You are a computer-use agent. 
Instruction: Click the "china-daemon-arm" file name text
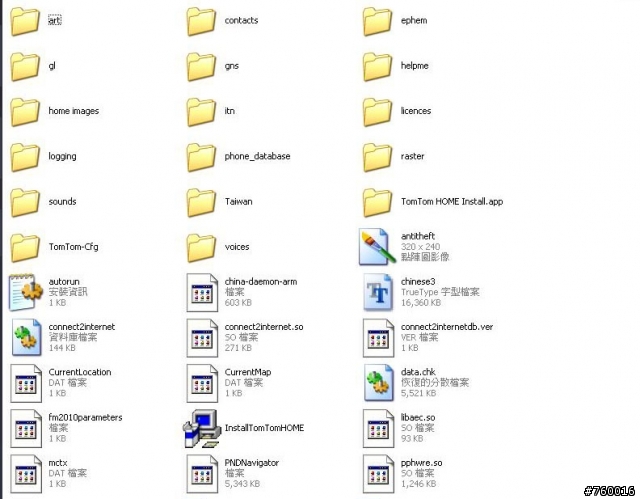261,282
